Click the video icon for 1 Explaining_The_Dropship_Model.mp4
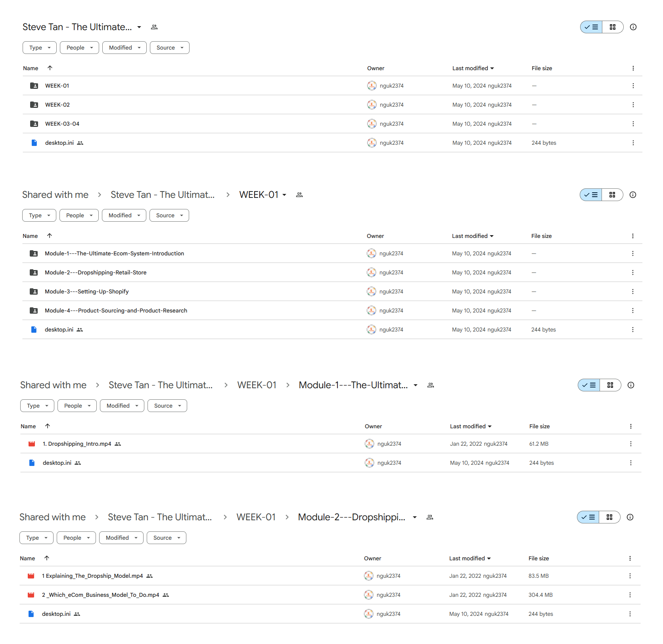 coord(31,576)
